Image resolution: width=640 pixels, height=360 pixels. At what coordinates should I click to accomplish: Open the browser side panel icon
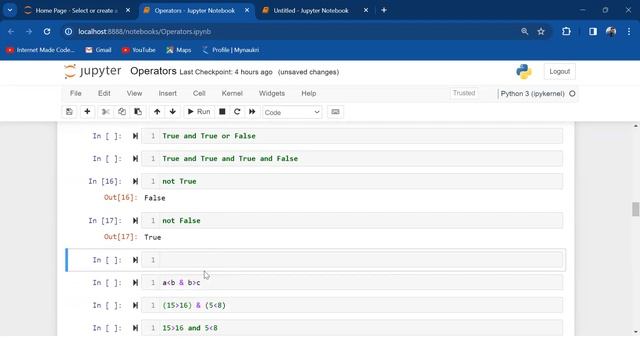(x=593, y=31)
